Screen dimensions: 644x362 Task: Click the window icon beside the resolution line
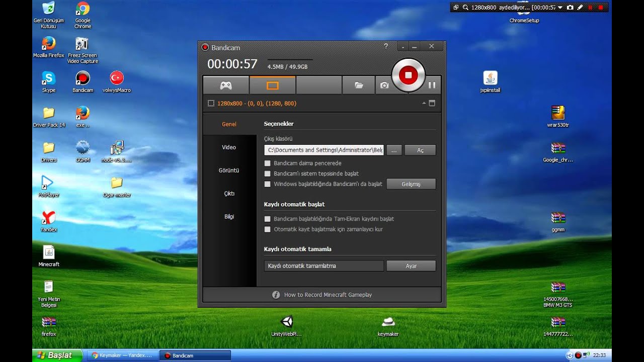(x=432, y=103)
